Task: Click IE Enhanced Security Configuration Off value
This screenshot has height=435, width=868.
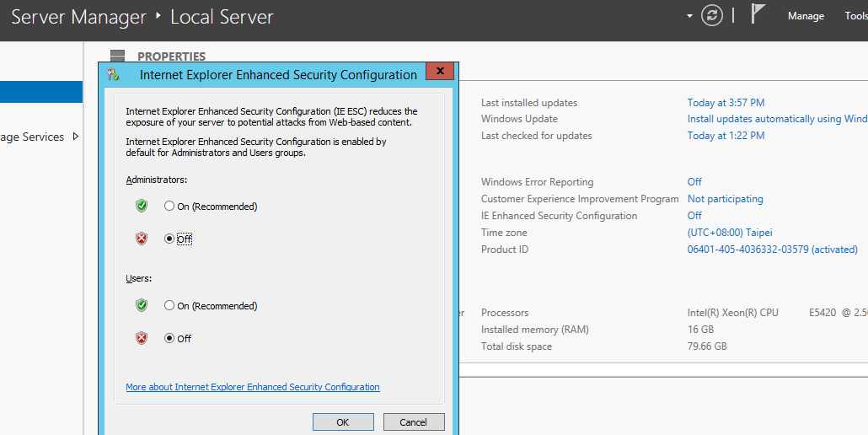Action: (694, 215)
